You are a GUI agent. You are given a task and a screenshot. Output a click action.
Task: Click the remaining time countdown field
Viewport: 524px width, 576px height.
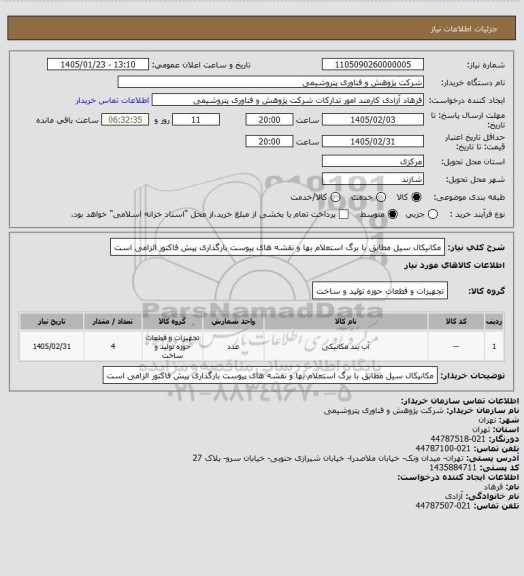(x=125, y=120)
